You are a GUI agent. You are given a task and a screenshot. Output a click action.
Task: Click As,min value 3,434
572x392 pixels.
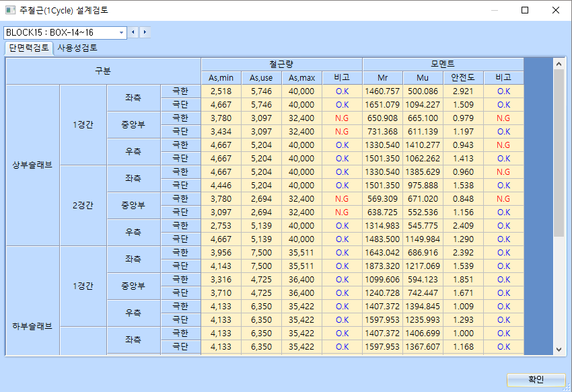[x=221, y=132]
